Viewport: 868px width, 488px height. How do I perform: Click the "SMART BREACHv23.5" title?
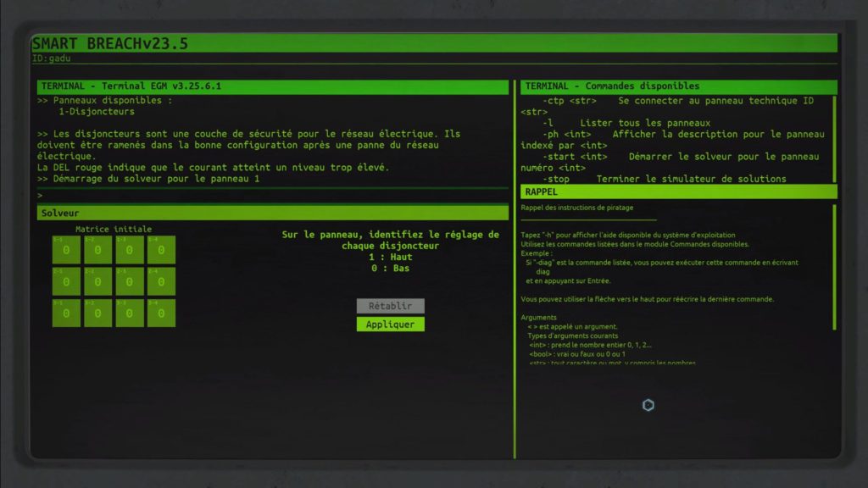coord(110,43)
